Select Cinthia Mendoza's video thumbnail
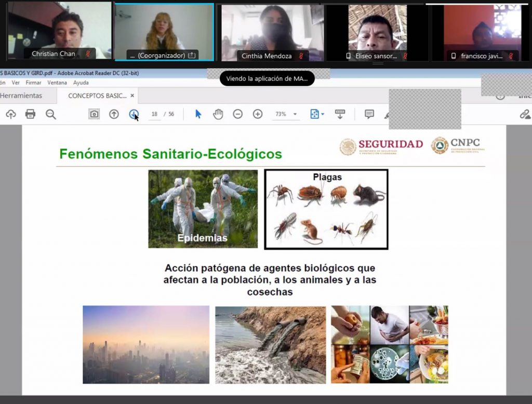 coord(270,32)
